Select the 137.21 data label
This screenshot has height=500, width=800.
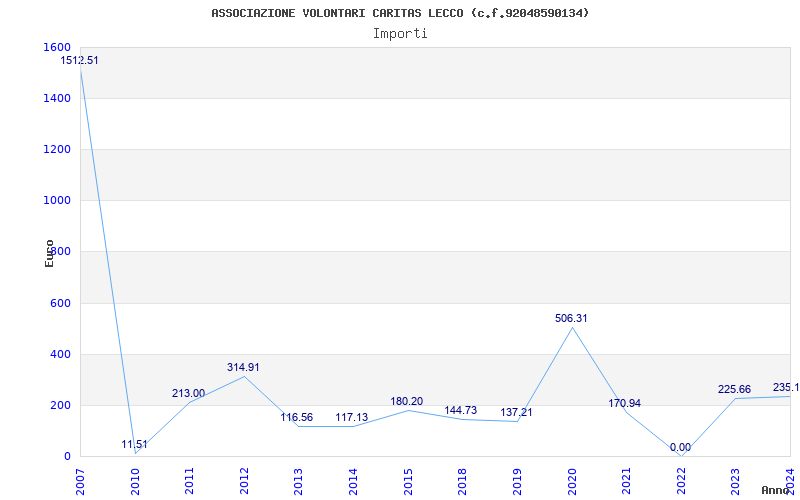(516, 412)
